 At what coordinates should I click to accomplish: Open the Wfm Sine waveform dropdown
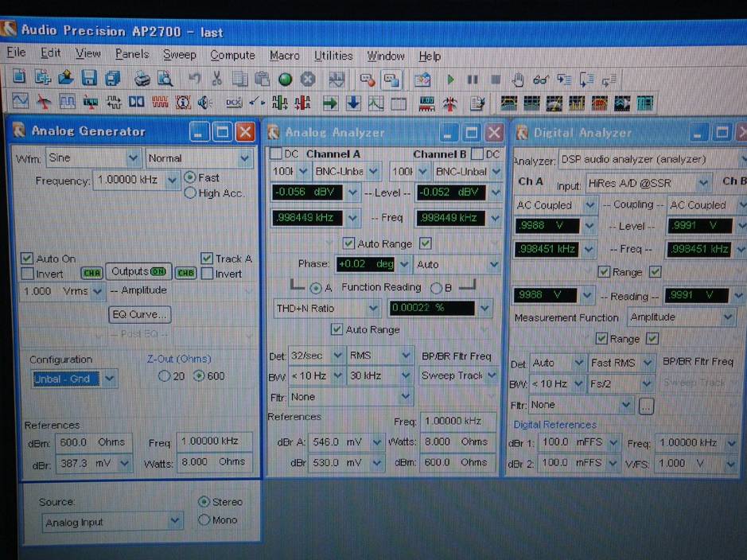coord(133,157)
